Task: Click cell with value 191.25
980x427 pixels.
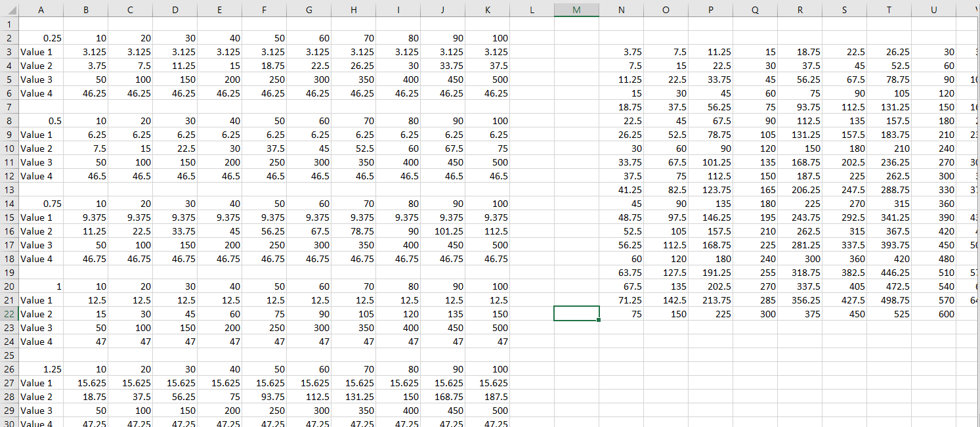Action: click(x=710, y=273)
